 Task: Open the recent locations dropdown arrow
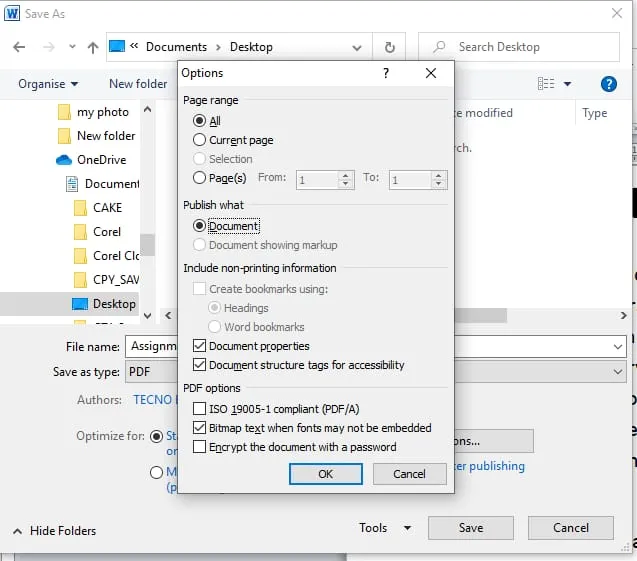tap(72, 47)
